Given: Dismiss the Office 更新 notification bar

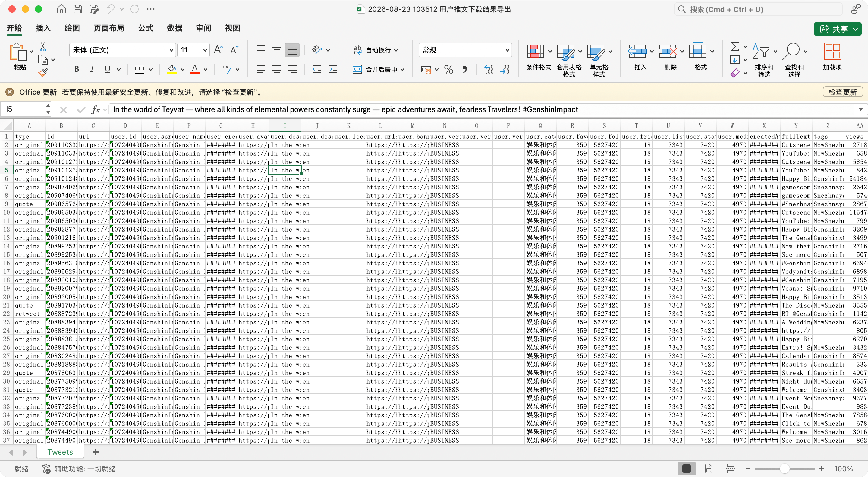Looking at the screenshot, I should 10,92.
